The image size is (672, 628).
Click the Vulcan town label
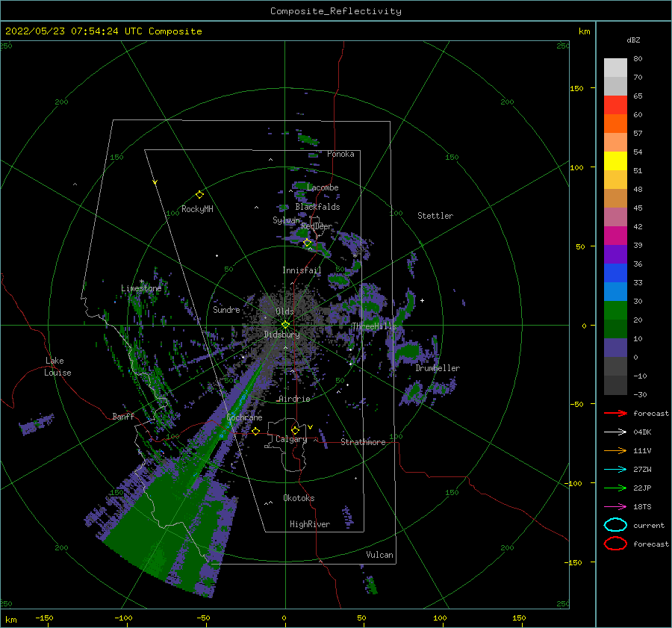379,555
